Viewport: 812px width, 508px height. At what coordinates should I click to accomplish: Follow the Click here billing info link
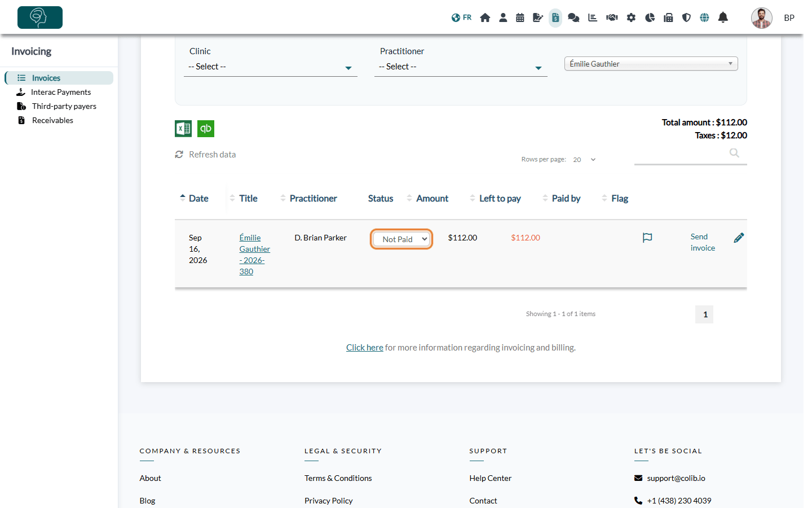click(x=364, y=348)
